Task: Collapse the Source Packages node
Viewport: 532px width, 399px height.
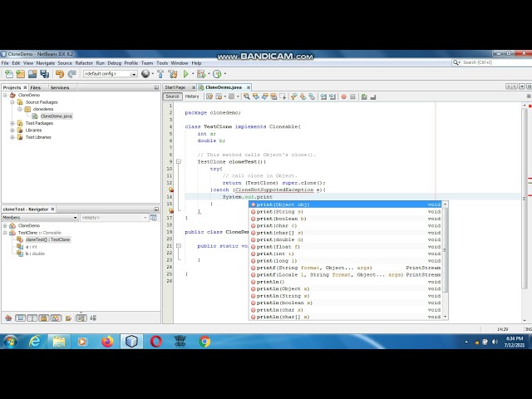Action: 12,102
